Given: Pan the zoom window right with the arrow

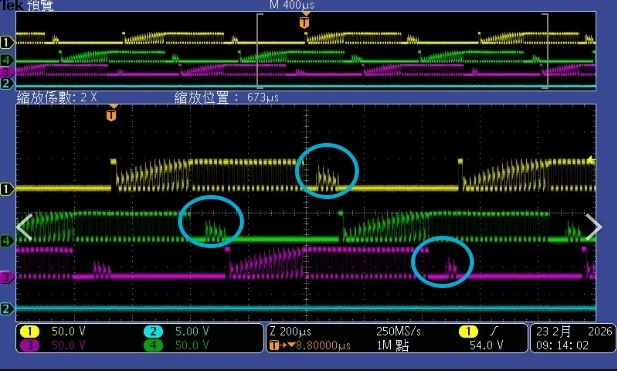Looking at the screenshot, I should (x=593, y=227).
